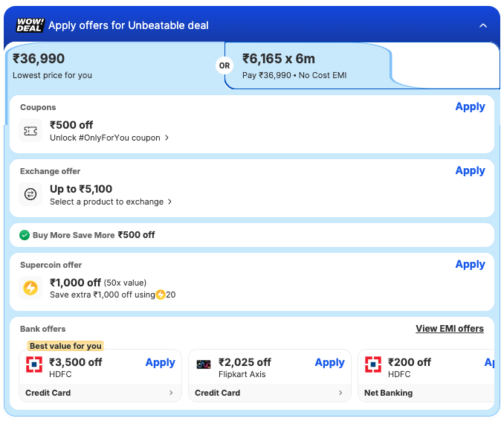Apply the ₹2,025 Flipkart Axis offer

(x=329, y=362)
